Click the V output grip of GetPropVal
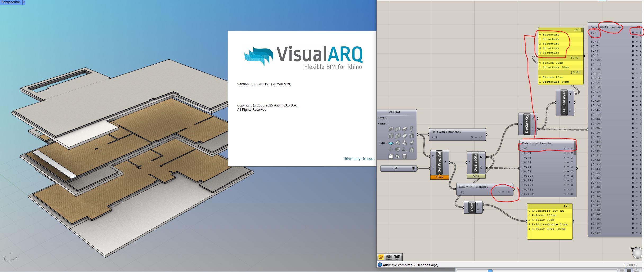 (x=449, y=162)
